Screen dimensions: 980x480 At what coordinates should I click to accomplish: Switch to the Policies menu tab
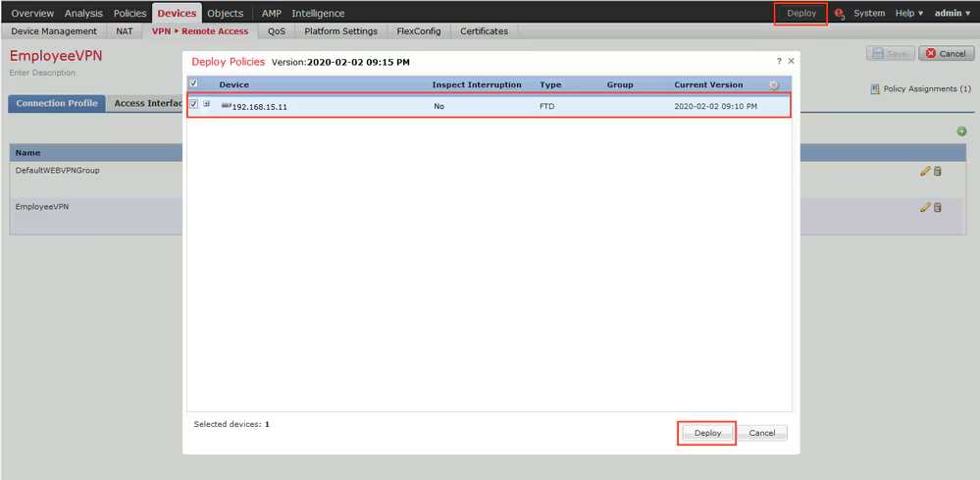click(x=129, y=14)
